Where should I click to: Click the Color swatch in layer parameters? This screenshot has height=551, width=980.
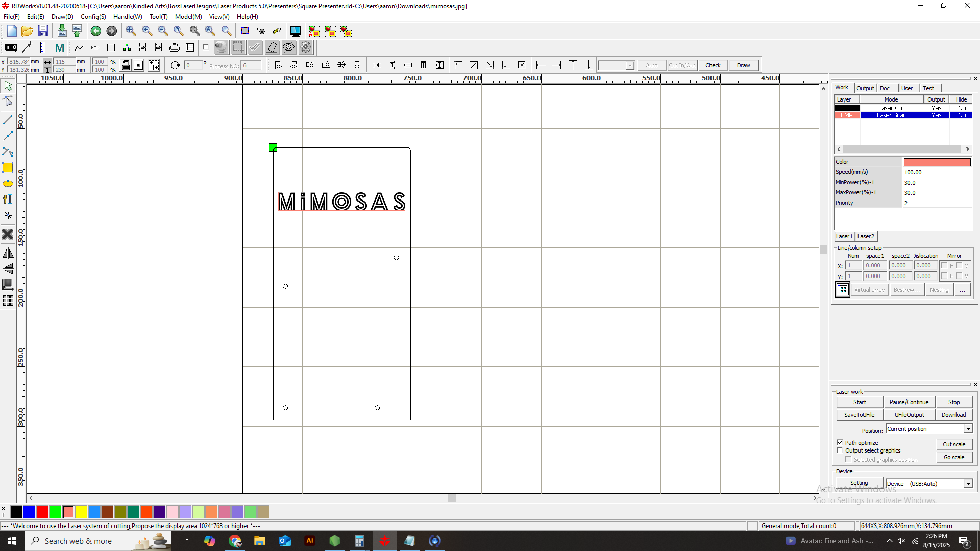coord(937,162)
